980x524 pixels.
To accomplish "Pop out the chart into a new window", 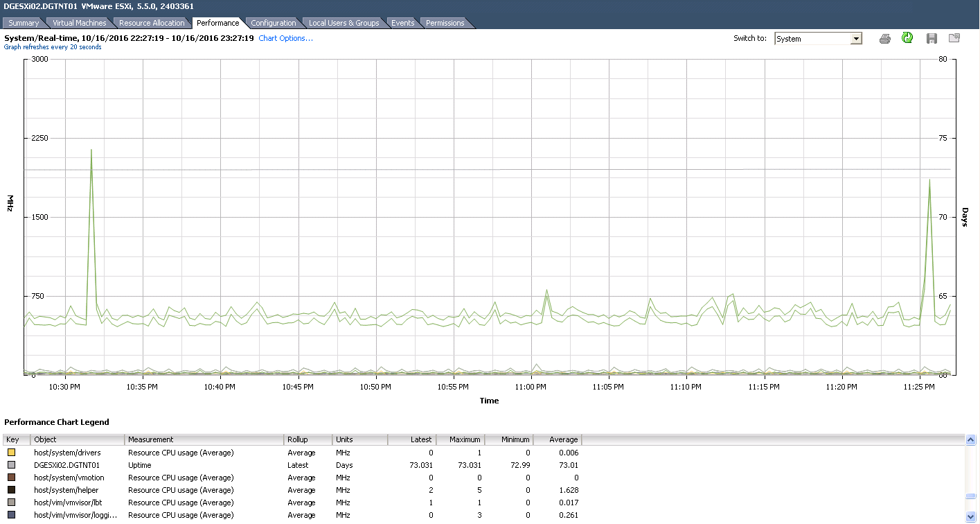I will click(954, 38).
